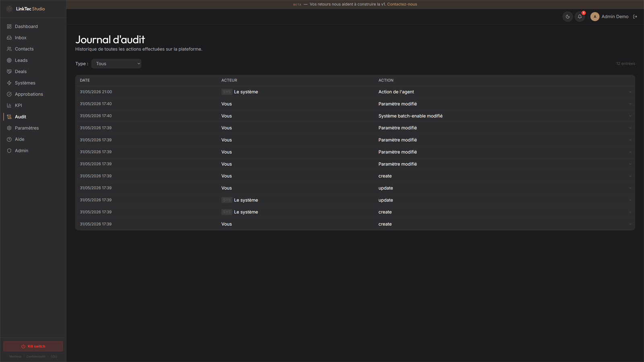This screenshot has height=362, width=644.
Task: Click the Paramètres gear icon
Action: [9, 128]
